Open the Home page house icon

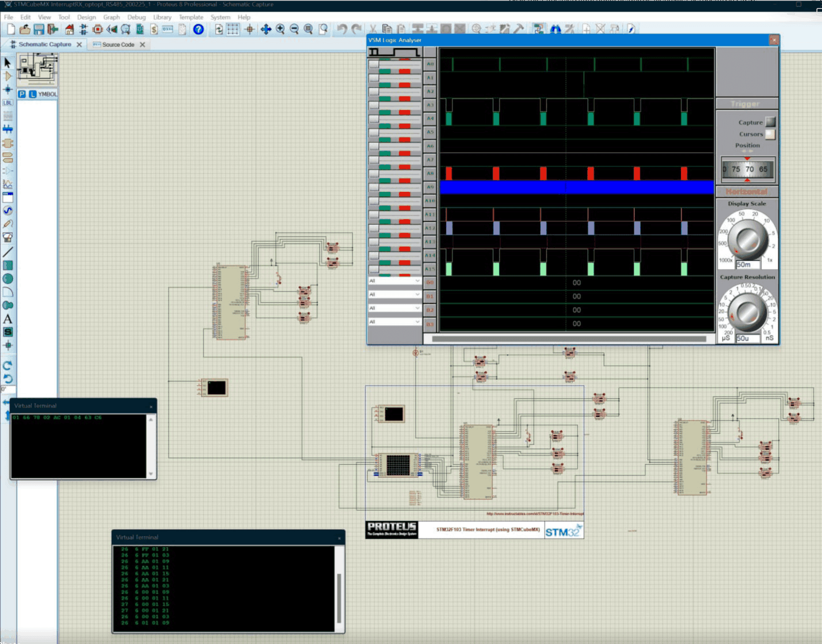coord(69,30)
